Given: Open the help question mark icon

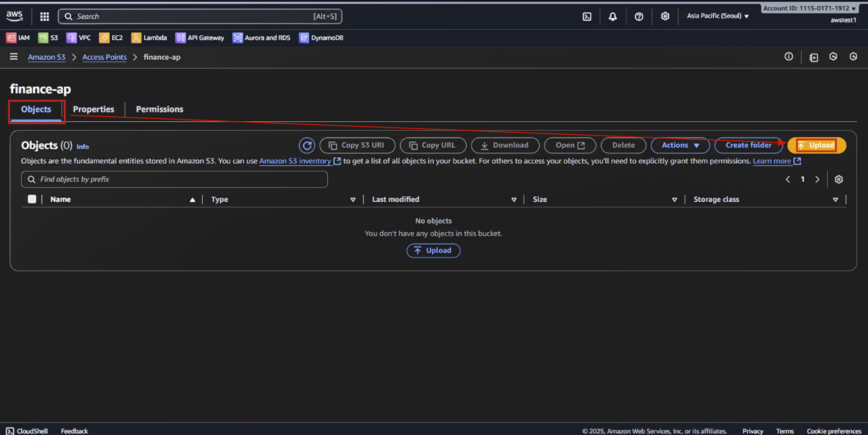Looking at the screenshot, I should tap(639, 17).
